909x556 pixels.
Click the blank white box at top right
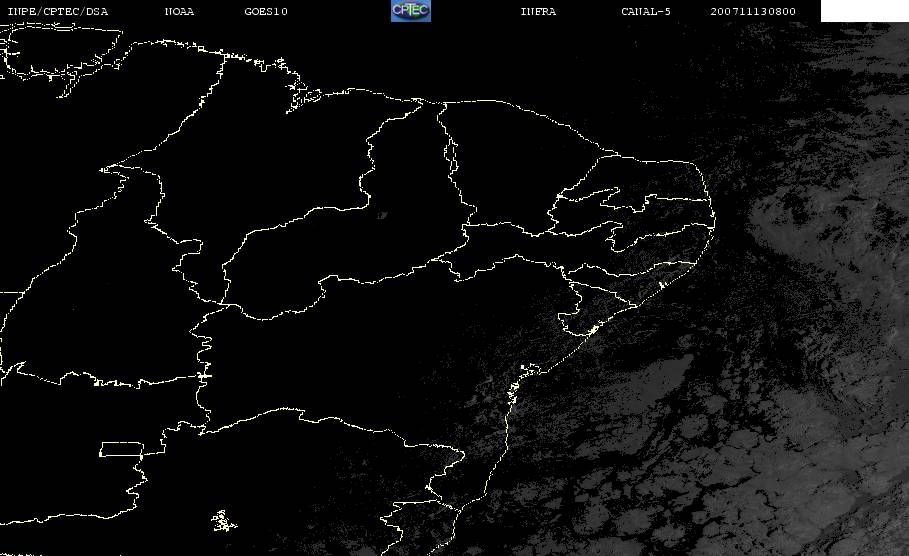point(864,11)
